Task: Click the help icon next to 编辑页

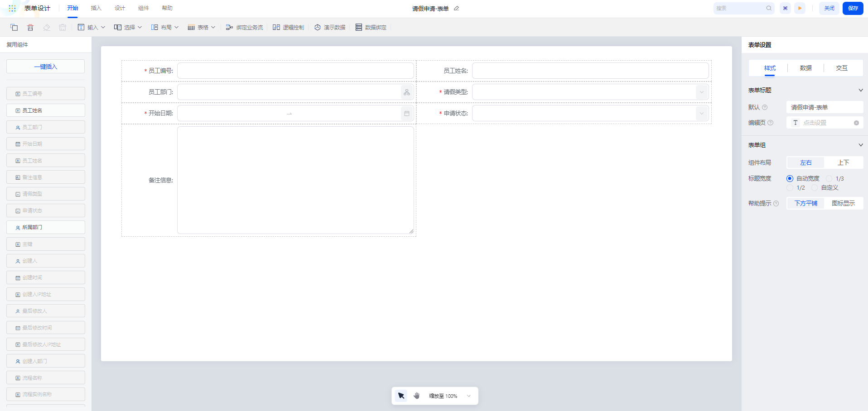Action: coord(771,123)
